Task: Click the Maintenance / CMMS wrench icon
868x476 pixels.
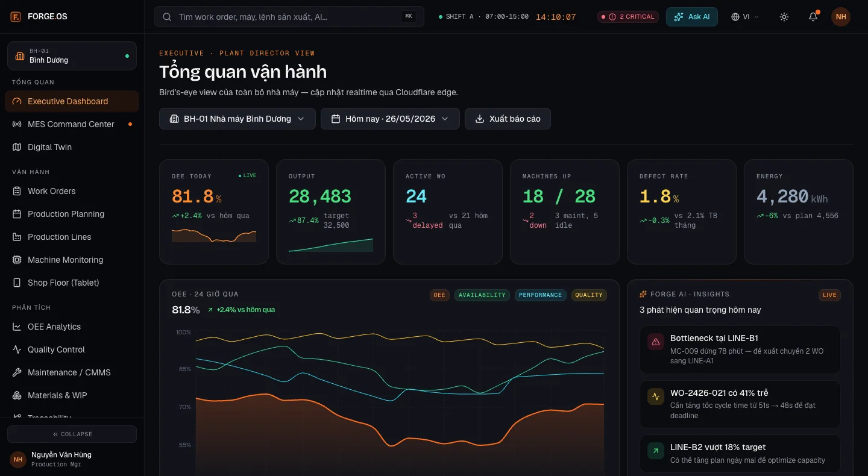Action: point(17,372)
